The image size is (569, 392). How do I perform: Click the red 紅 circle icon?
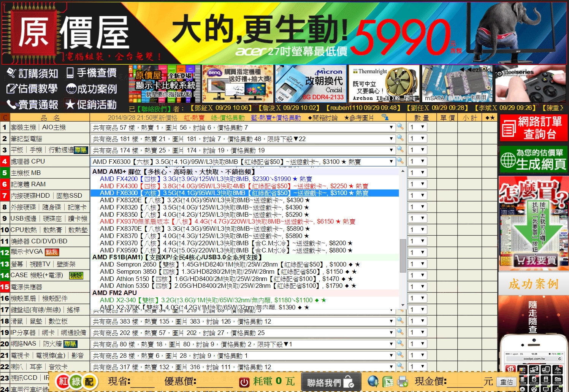point(63,382)
